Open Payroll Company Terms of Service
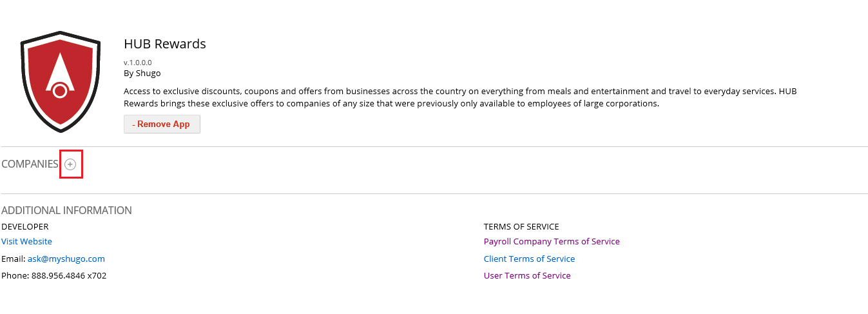 click(x=551, y=241)
